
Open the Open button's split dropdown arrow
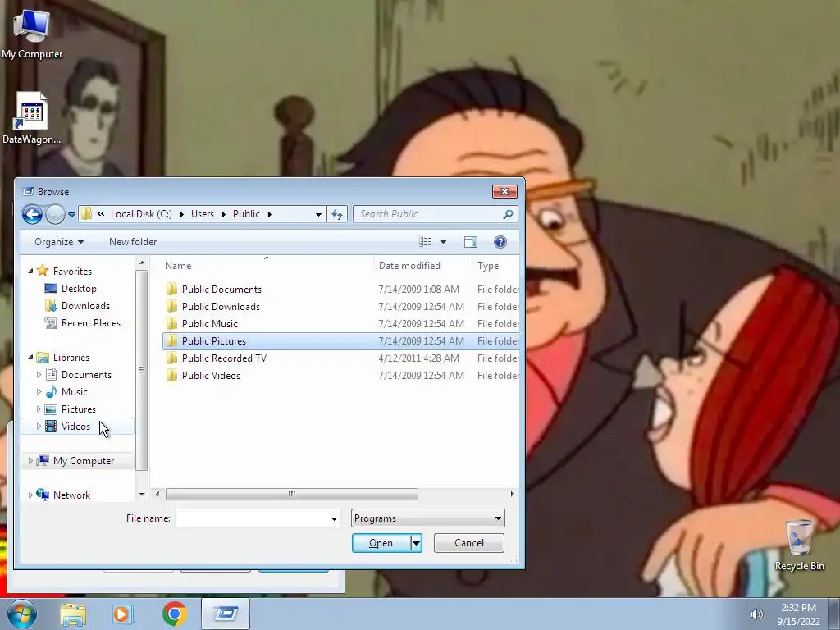point(416,543)
